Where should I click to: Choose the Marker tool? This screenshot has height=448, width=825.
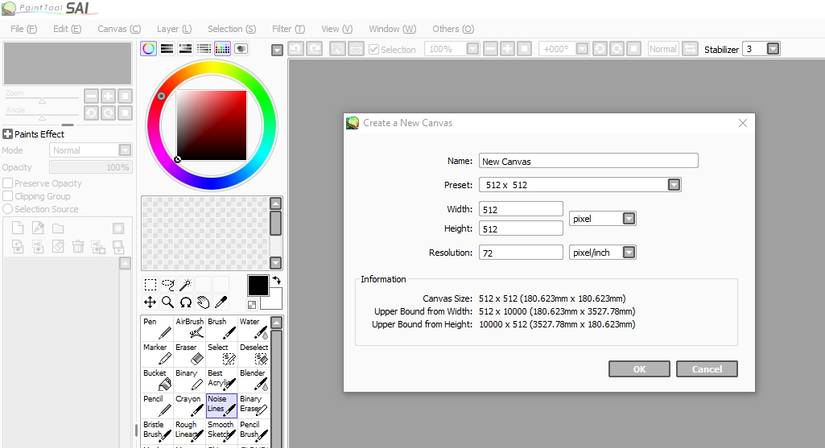[x=157, y=354]
